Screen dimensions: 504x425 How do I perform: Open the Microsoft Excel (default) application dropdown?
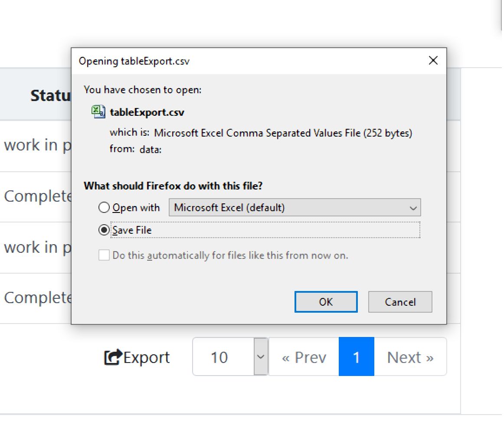(295, 207)
